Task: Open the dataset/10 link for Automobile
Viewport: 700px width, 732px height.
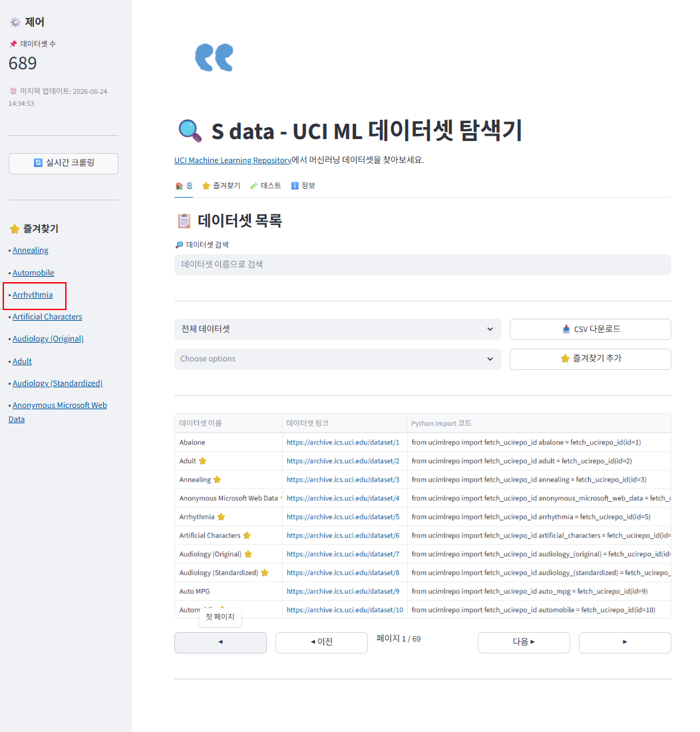Action: [x=345, y=610]
